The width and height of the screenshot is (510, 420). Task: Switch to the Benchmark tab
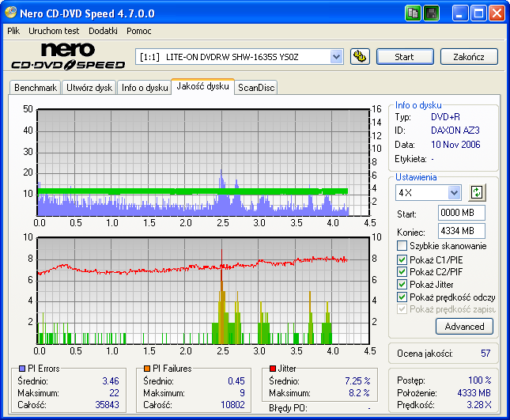click(36, 88)
